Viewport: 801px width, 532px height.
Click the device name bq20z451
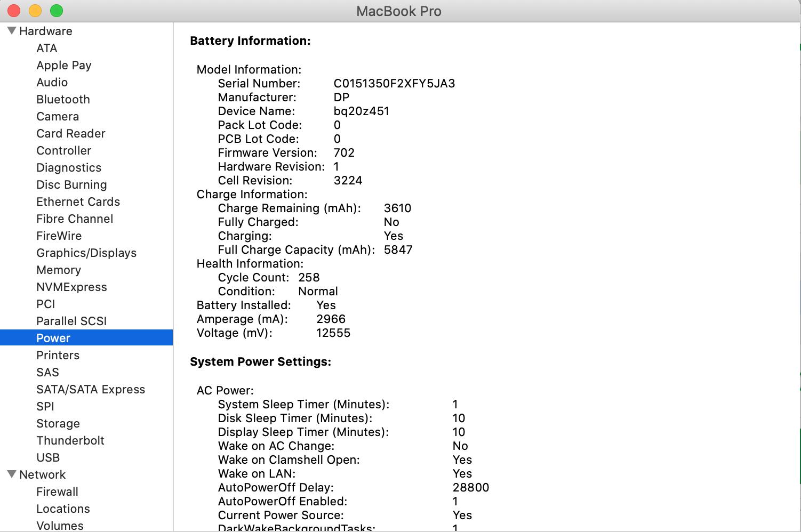pyautogui.click(x=362, y=111)
